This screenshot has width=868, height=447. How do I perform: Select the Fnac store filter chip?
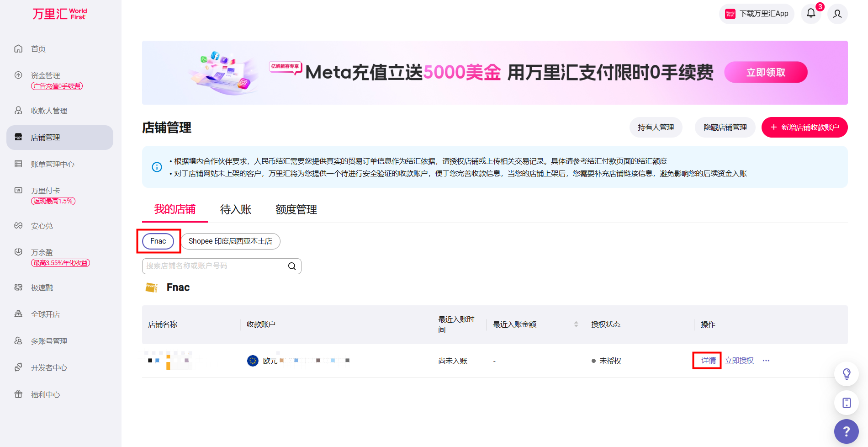point(158,241)
